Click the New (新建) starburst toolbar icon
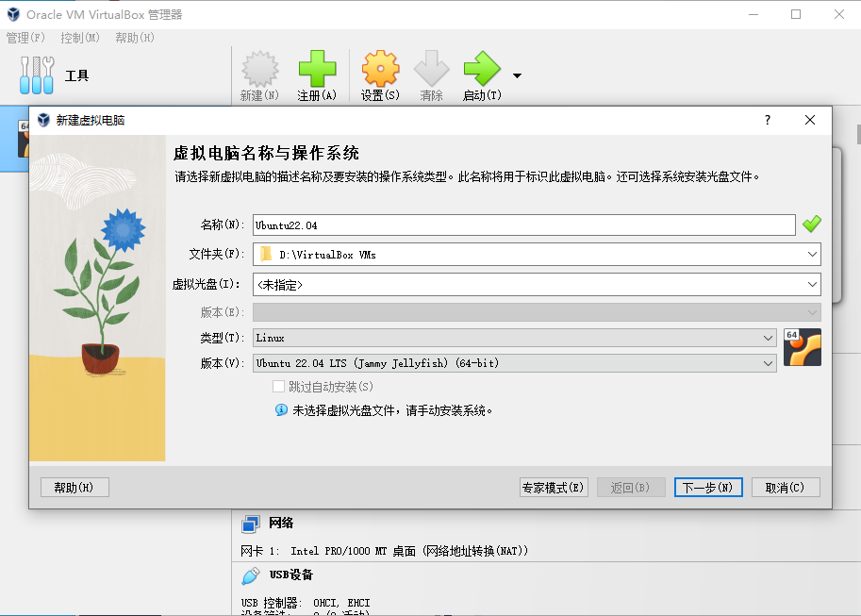The height and width of the screenshot is (616, 861). pyautogui.click(x=260, y=69)
